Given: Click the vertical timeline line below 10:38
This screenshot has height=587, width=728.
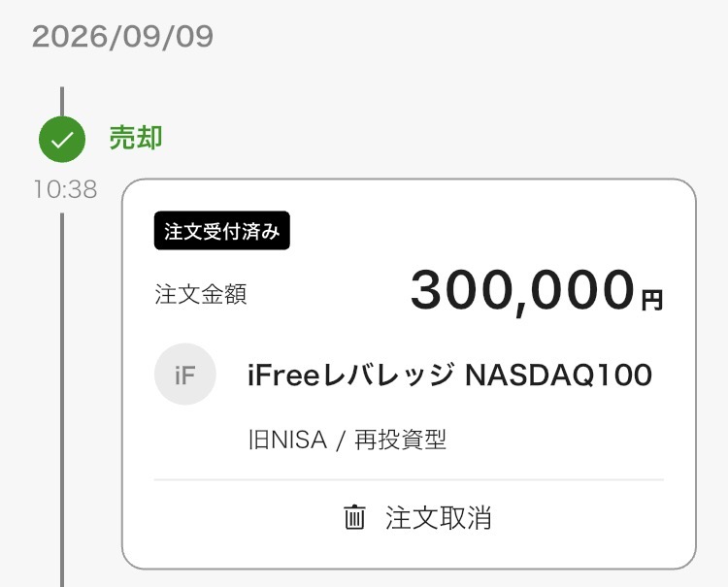Looking at the screenshot, I should (x=62, y=399).
